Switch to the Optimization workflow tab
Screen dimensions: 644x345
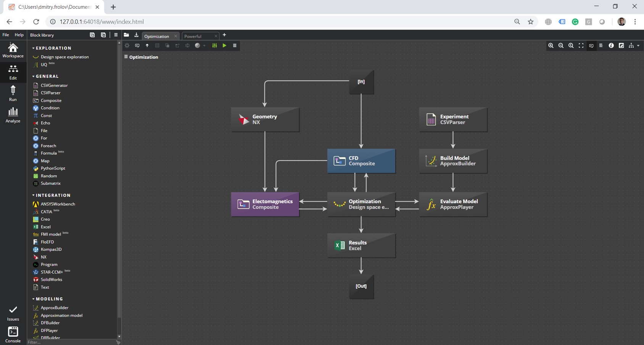click(x=157, y=36)
